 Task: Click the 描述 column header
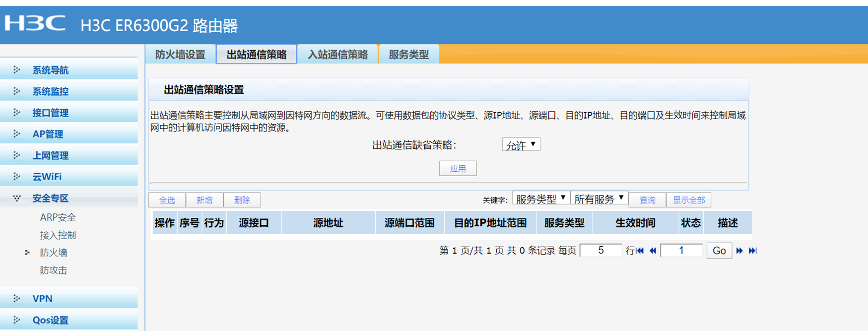728,223
